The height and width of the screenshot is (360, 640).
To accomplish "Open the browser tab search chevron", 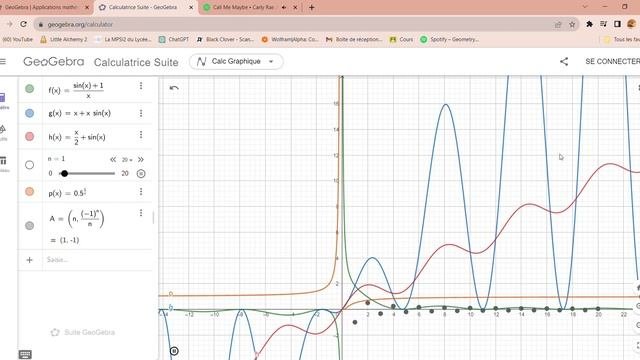I will [x=585, y=7].
